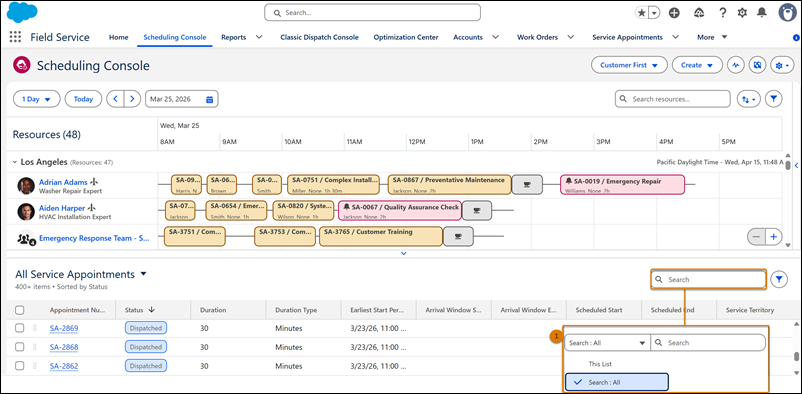This screenshot has width=802, height=394.
Task: Click the SA-0867 Preventative Maintenance appointment
Action: coord(450,185)
